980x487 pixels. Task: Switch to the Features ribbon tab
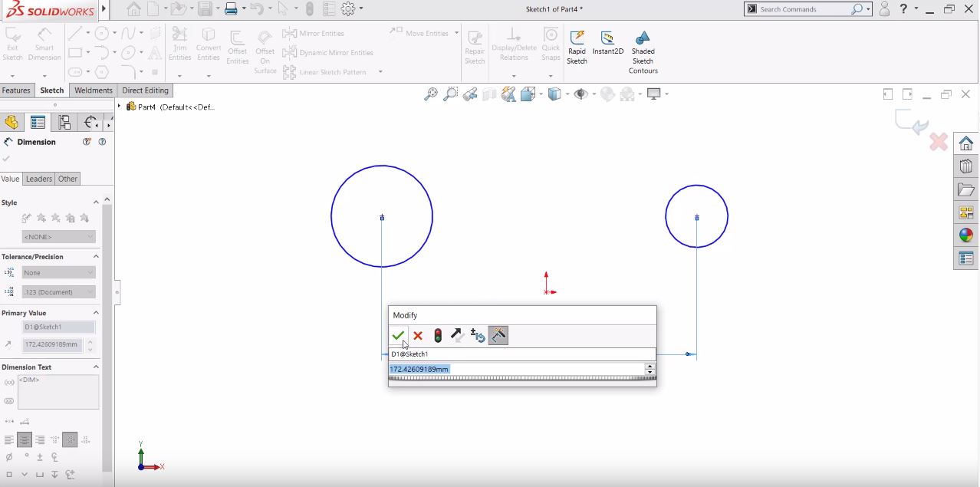coord(17,90)
